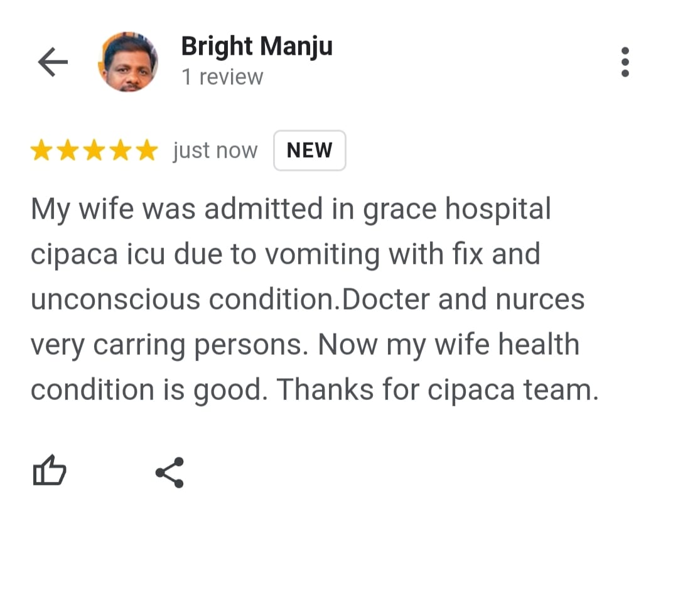
Task: Like the review with thumbs-up icon
Action: pyautogui.click(x=49, y=471)
